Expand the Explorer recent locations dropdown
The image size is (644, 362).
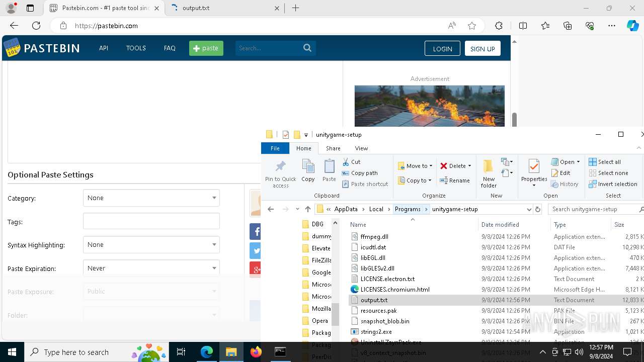click(297, 209)
